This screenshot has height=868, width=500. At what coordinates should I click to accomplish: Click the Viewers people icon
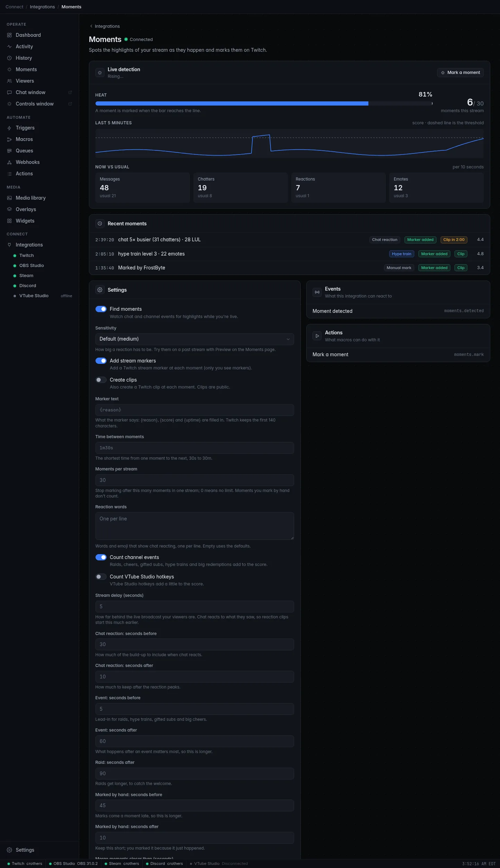[x=9, y=81]
